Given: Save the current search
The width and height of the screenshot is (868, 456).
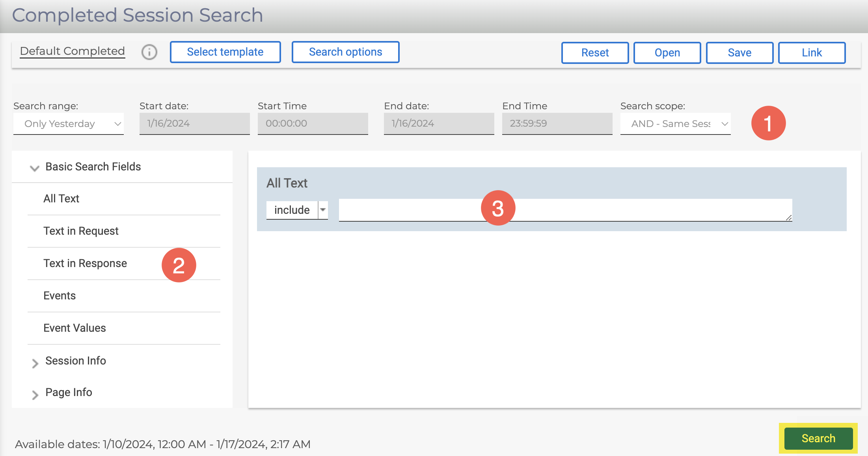Looking at the screenshot, I should click(739, 53).
